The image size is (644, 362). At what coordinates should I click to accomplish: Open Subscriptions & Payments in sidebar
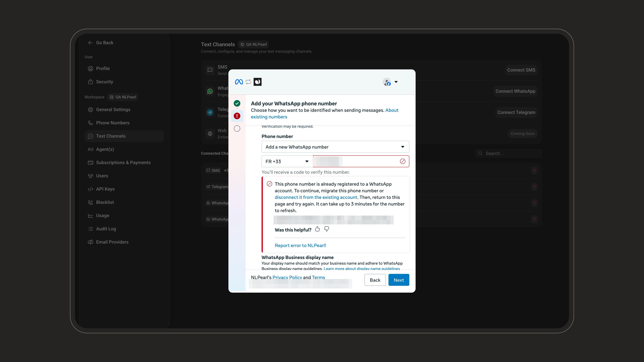coord(124,162)
